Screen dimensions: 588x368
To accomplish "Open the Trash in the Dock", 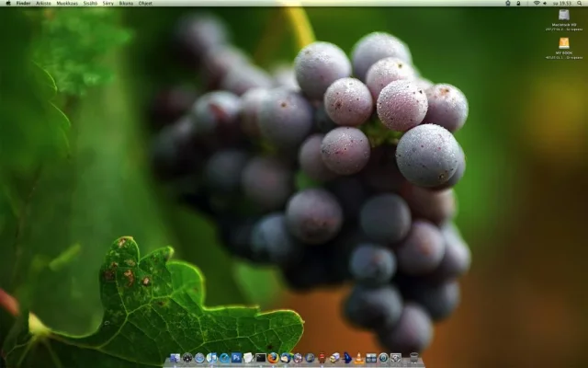I will [x=414, y=358].
